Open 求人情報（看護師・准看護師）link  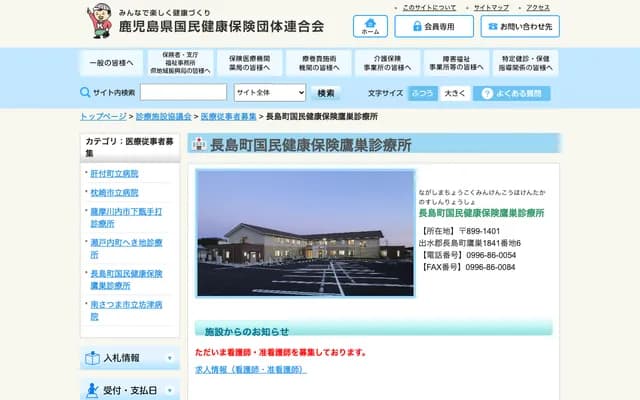251,369
